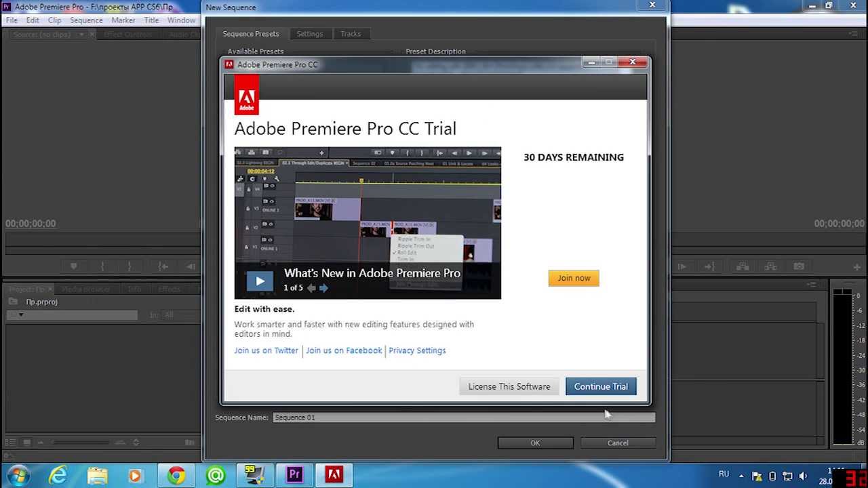Screen dimensions: 868x488
Task: Click OK in New Sequence dialog
Action: click(535, 443)
